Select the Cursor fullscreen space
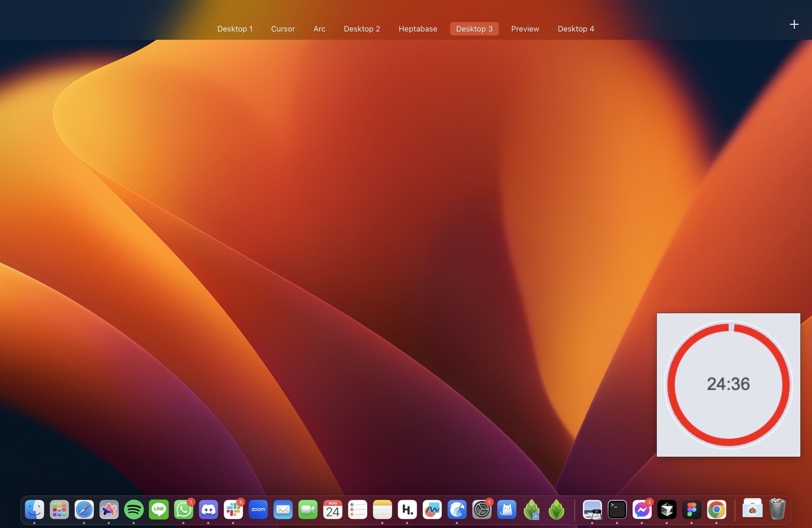The width and height of the screenshot is (812, 528). click(x=283, y=29)
